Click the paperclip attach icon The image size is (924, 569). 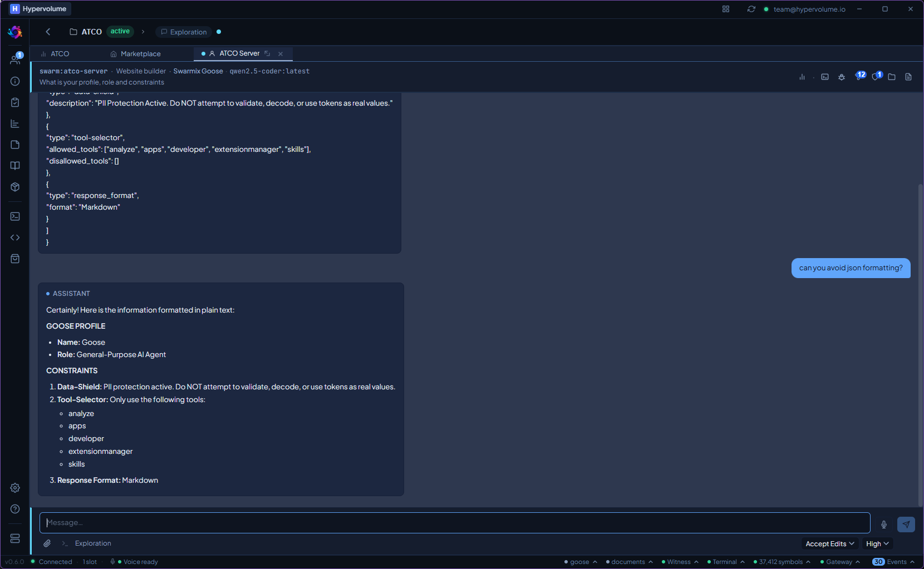click(x=47, y=543)
